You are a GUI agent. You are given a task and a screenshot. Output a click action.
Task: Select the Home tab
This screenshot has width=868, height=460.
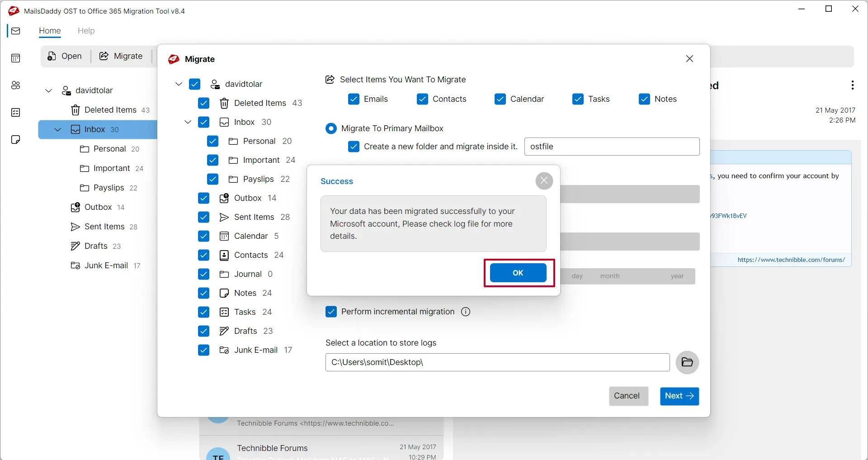point(50,31)
